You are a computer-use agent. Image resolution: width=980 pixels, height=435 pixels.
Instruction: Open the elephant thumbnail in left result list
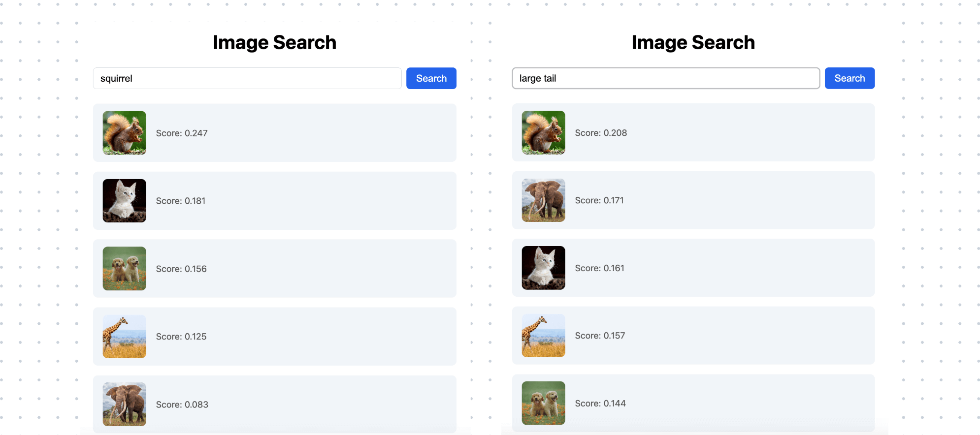124,404
